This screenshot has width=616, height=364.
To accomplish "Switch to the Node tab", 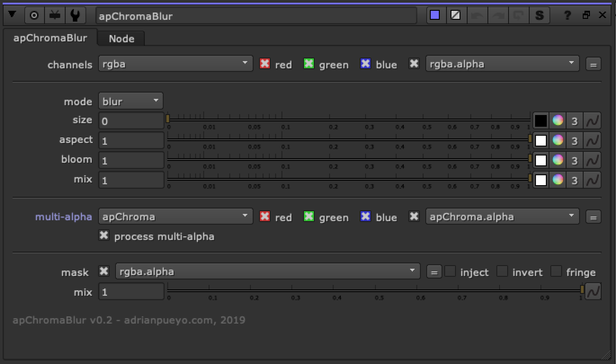I will coord(121,38).
